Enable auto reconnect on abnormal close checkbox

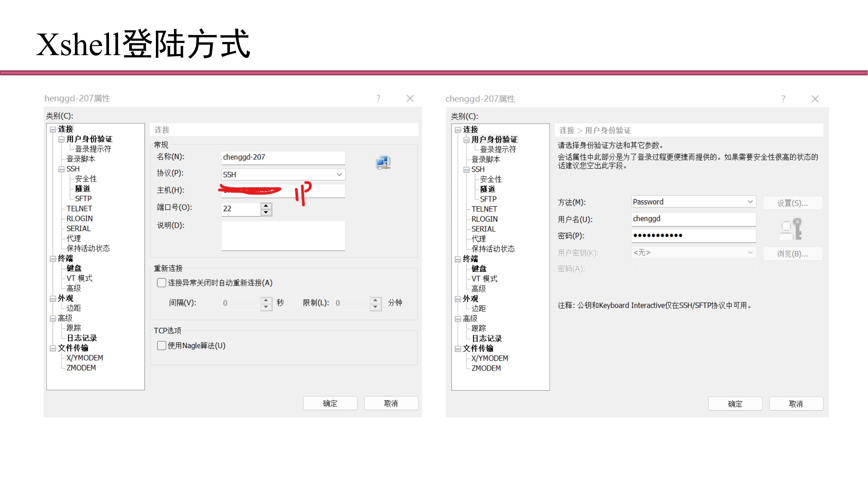161,283
